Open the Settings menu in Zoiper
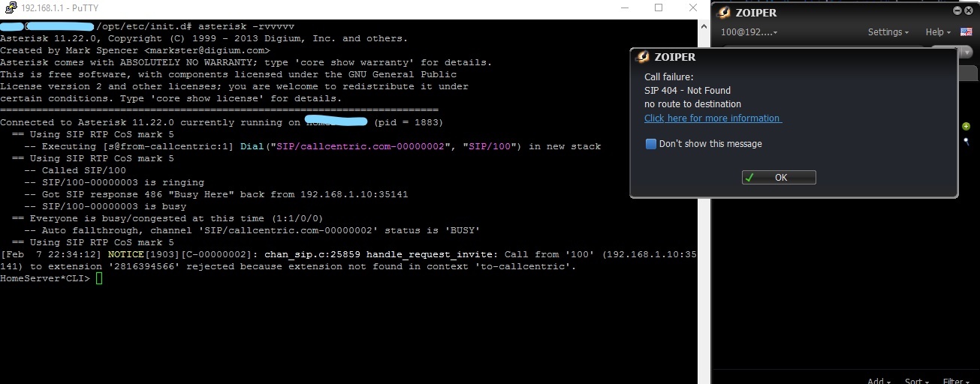Viewport: 980px width, 384px height. pyautogui.click(x=888, y=32)
